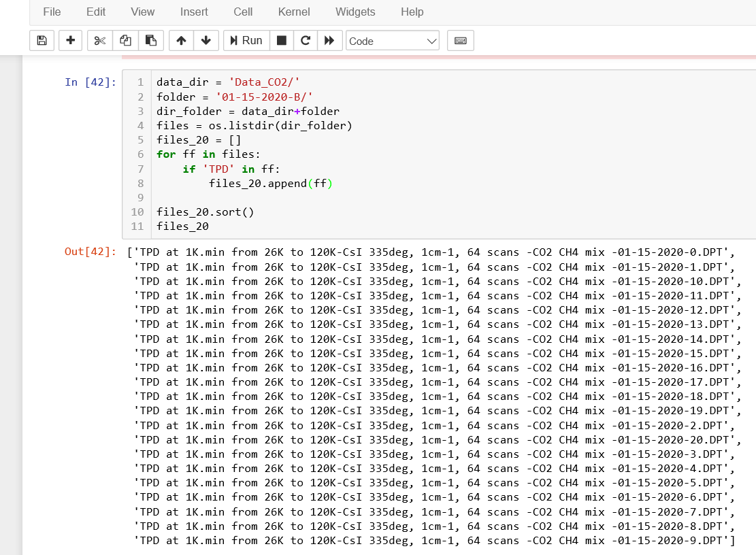756x555 pixels.
Task: Open the command palette keyboard icon
Action: pyautogui.click(x=460, y=40)
